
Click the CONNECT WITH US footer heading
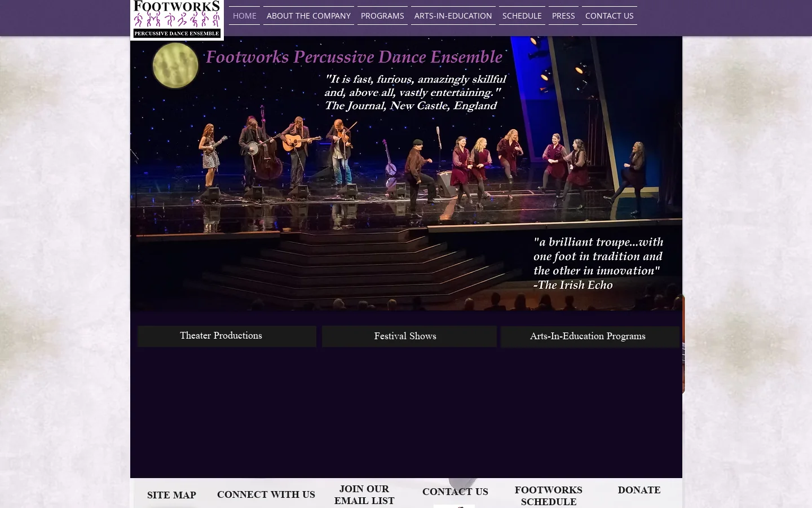tap(266, 494)
